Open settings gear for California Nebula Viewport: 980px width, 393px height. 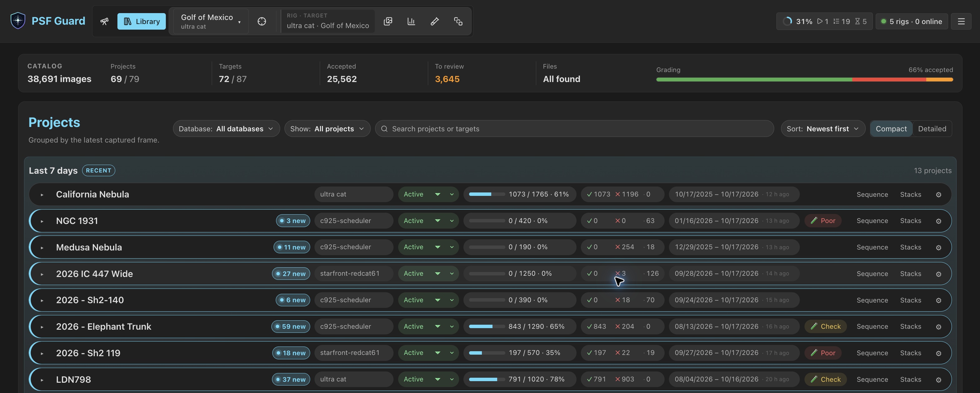pyautogui.click(x=938, y=195)
